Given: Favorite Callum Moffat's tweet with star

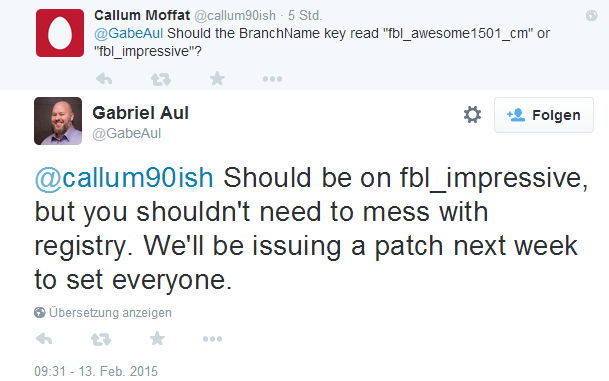Looking at the screenshot, I should coord(217,79).
